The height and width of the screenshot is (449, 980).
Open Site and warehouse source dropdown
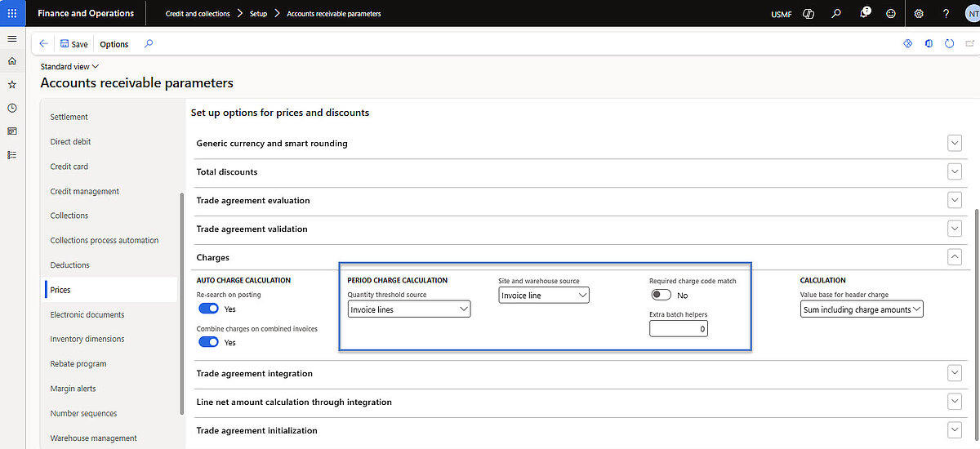pyautogui.click(x=544, y=295)
